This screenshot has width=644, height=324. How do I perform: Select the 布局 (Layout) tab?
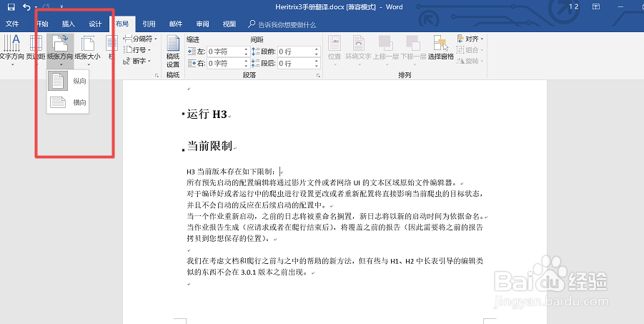click(122, 24)
